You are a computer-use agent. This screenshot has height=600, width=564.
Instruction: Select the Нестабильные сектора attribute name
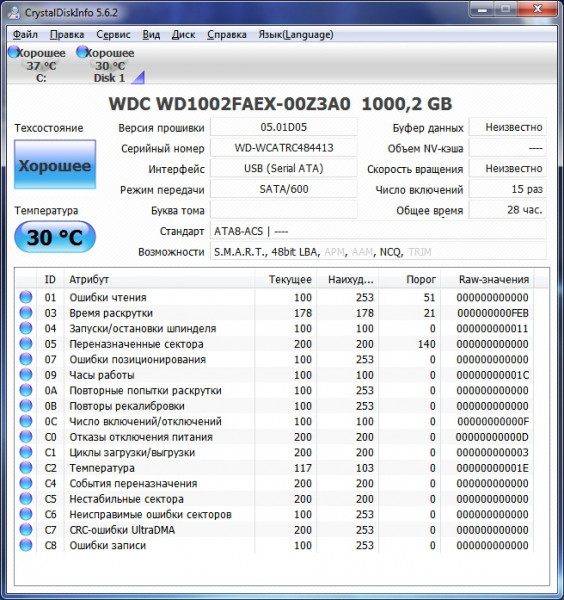point(126,499)
